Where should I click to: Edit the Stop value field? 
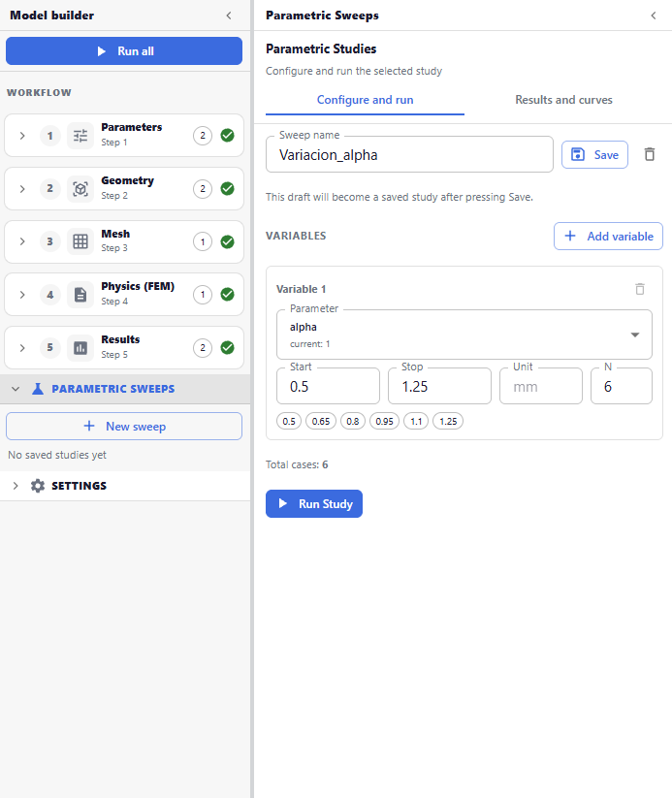click(x=439, y=386)
